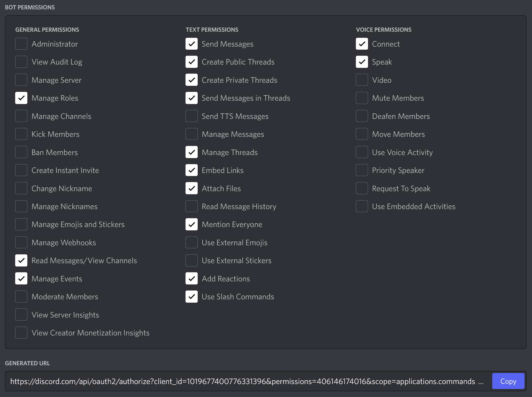Enable the Administrator permission checkbox

(x=21, y=44)
